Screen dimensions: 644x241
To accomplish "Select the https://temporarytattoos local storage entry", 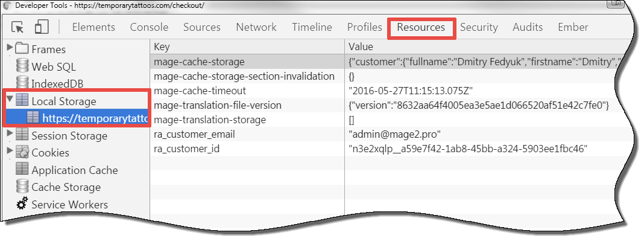I will [x=87, y=118].
